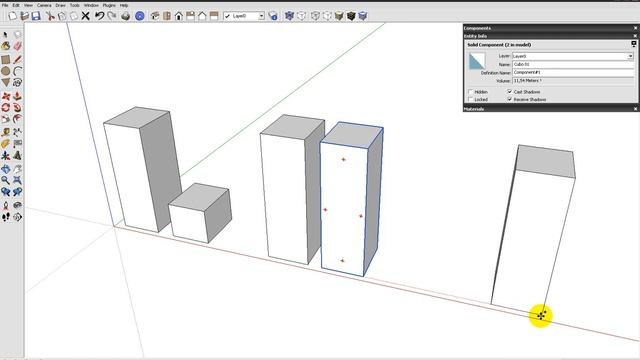Switch to Iso view icon

click(x=155, y=16)
